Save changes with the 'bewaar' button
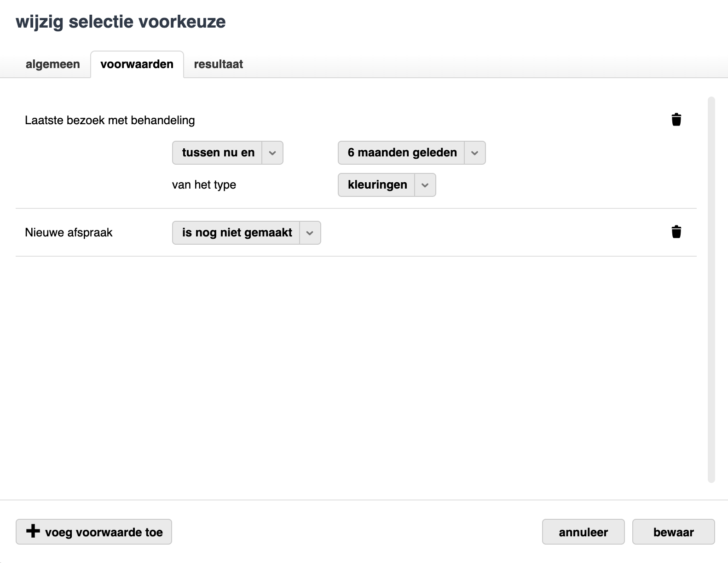Screen dimensions: 728x563 coord(673,532)
